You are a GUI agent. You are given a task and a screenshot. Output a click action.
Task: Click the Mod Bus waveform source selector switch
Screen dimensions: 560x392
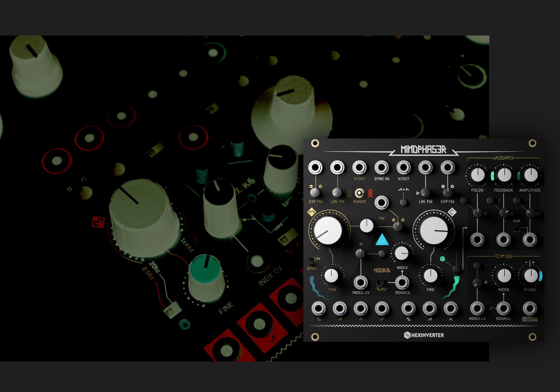pos(382,283)
